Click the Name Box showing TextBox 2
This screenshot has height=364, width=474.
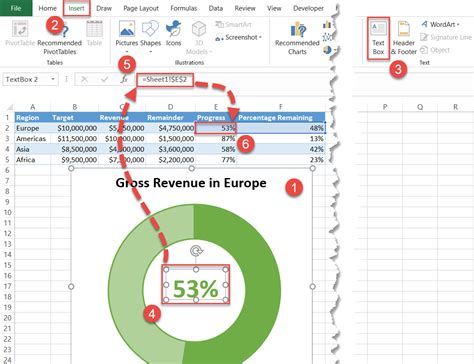26,79
